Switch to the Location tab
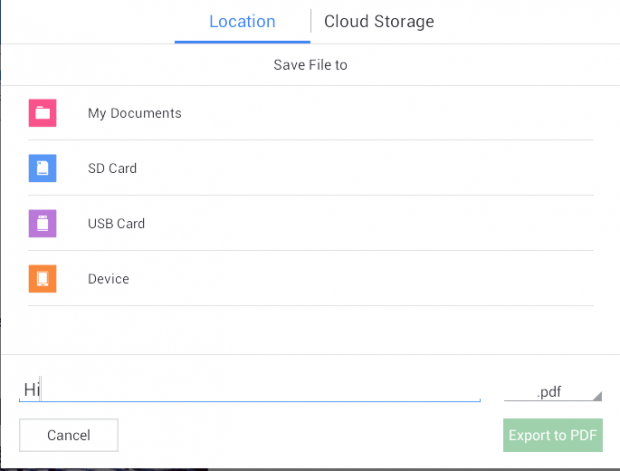Image resolution: width=620 pixels, height=471 pixels. point(242,22)
